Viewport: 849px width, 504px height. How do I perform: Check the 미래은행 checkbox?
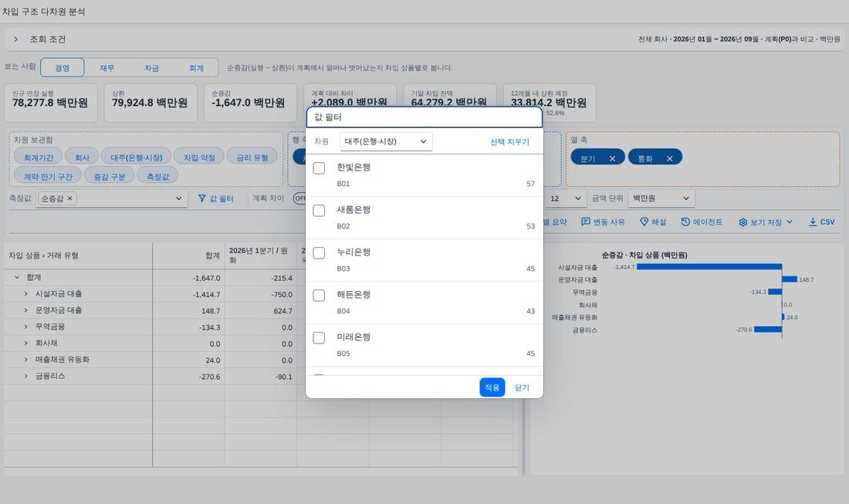click(319, 338)
